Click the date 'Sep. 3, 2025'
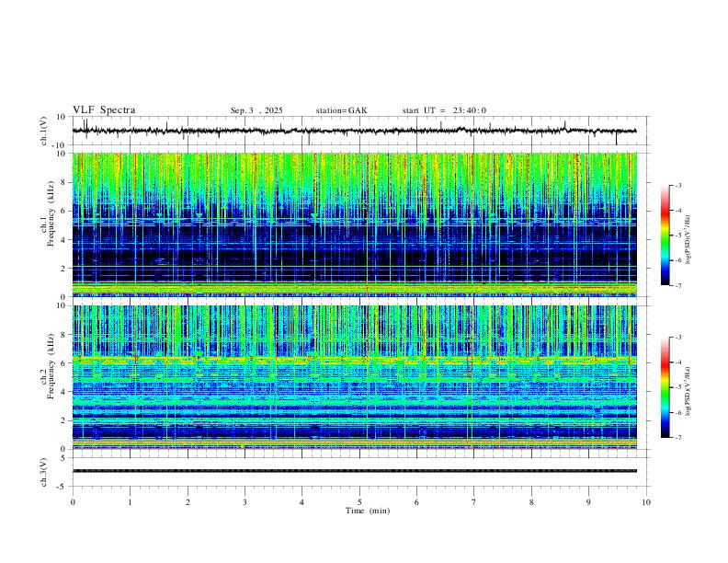 [256, 110]
